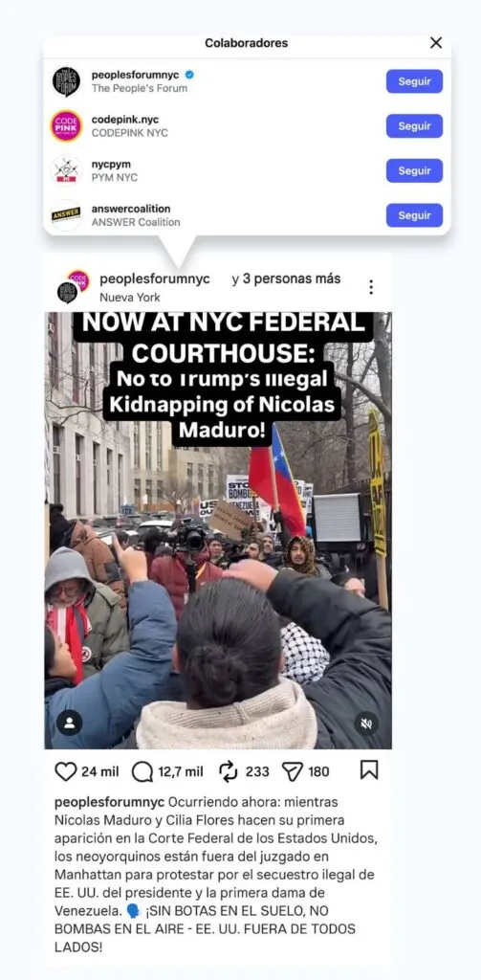Open post options three-dot menu

[370, 287]
